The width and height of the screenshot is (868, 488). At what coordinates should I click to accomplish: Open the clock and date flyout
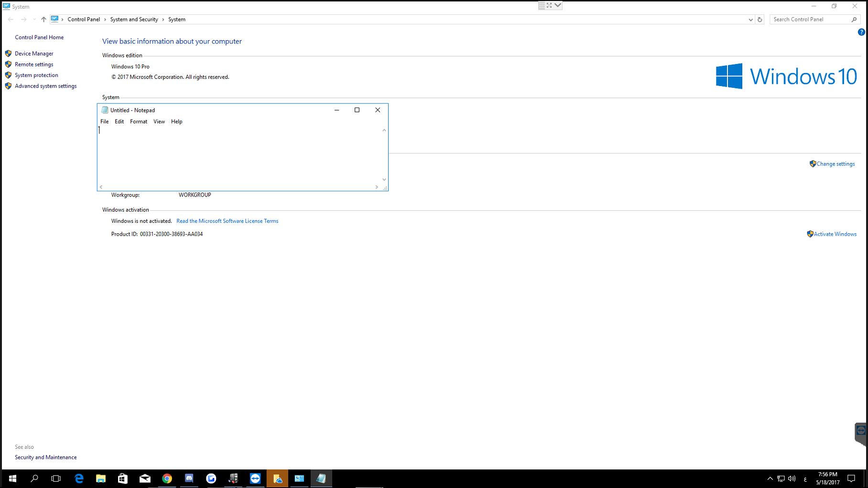pyautogui.click(x=828, y=478)
